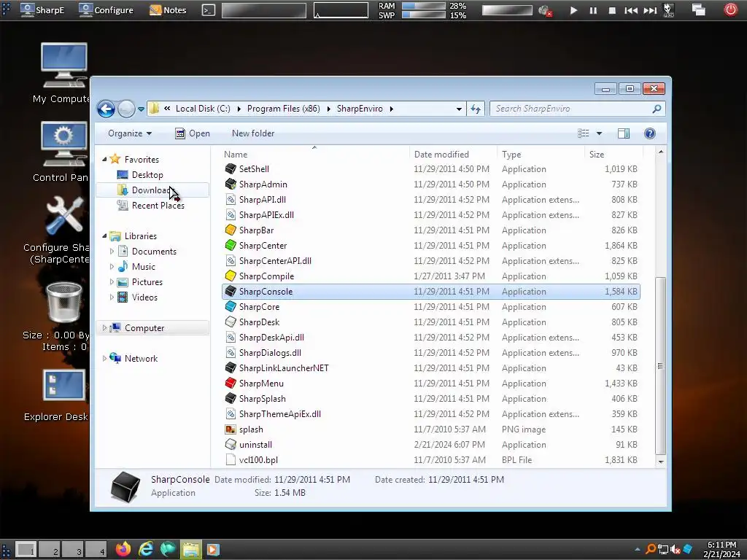Toggle the mute speaker icon in SharpBar

tap(544, 10)
